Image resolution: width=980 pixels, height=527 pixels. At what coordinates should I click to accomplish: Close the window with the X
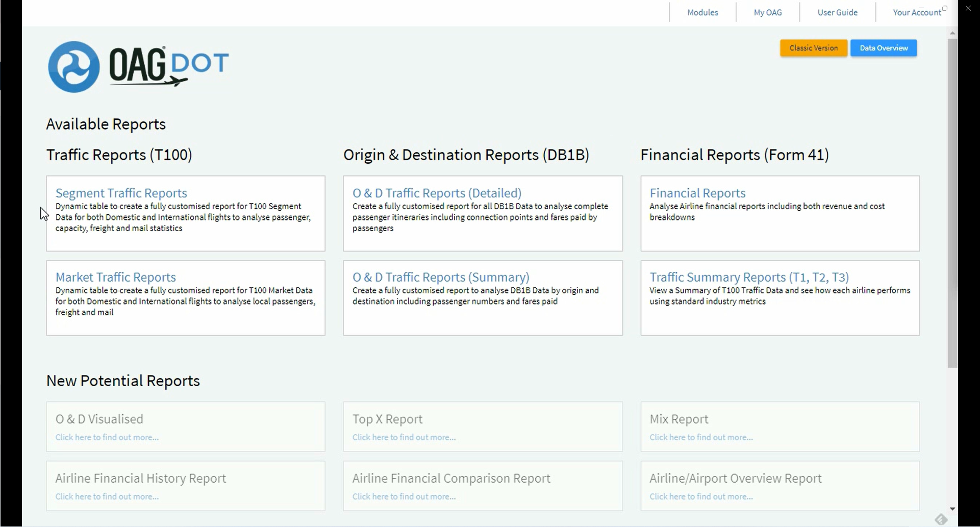[968, 9]
